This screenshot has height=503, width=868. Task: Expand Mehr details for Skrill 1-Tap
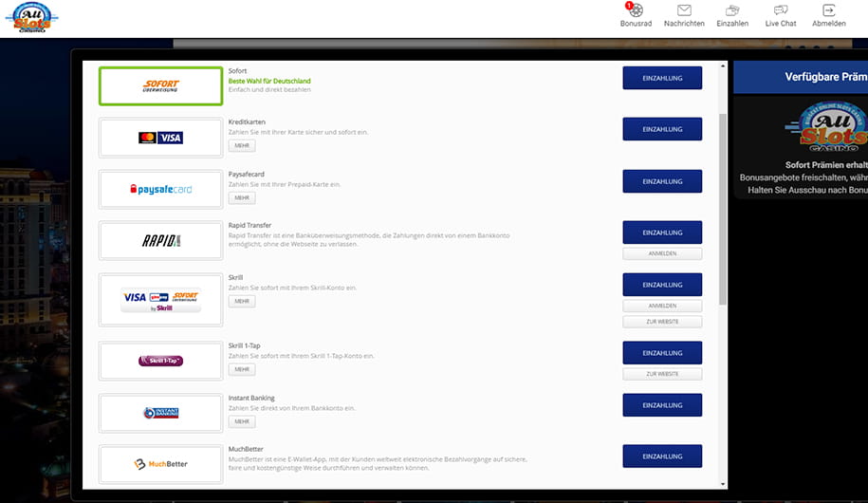pyautogui.click(x=242, y=369)
